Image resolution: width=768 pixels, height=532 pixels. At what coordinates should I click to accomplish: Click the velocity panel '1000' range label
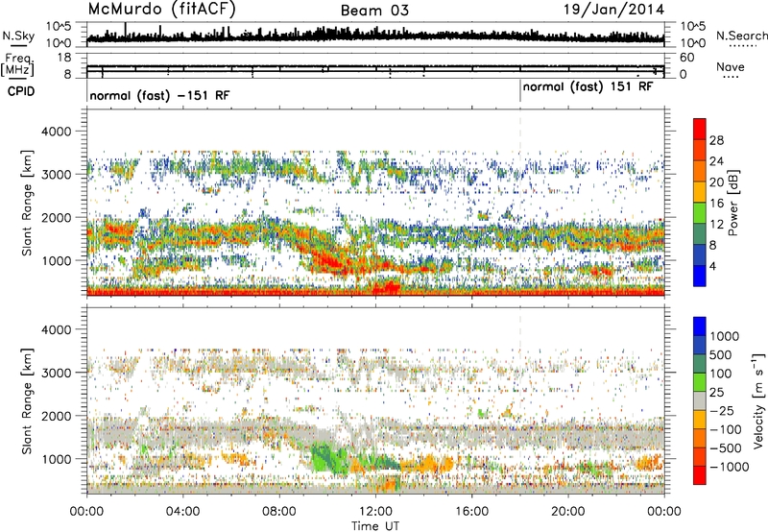[x=57, y=458]
